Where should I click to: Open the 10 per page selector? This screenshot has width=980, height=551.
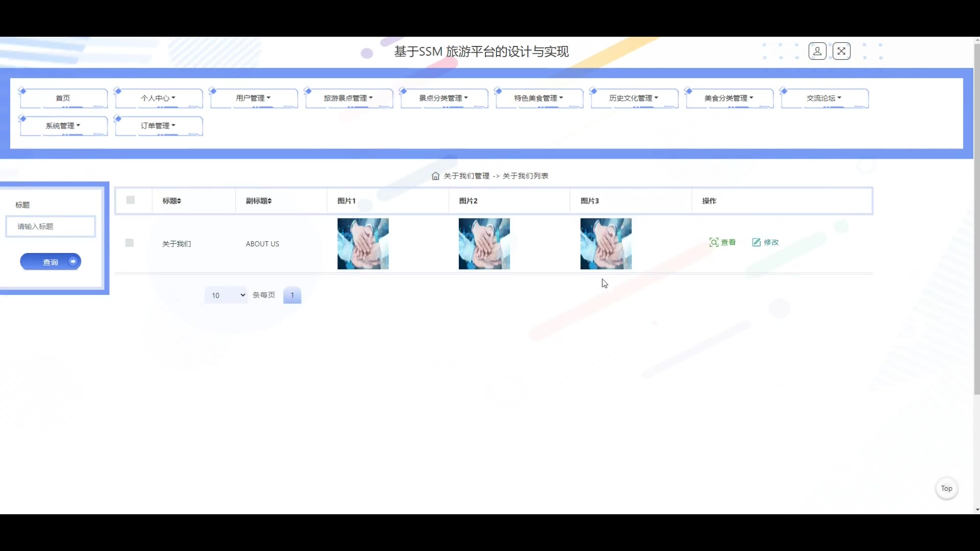(x=226, y=295)
